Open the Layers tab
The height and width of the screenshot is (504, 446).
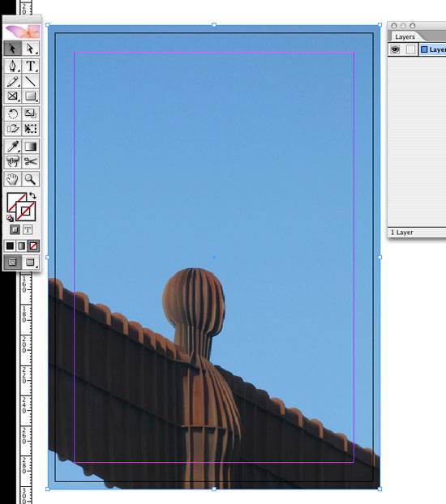[405, 36]
